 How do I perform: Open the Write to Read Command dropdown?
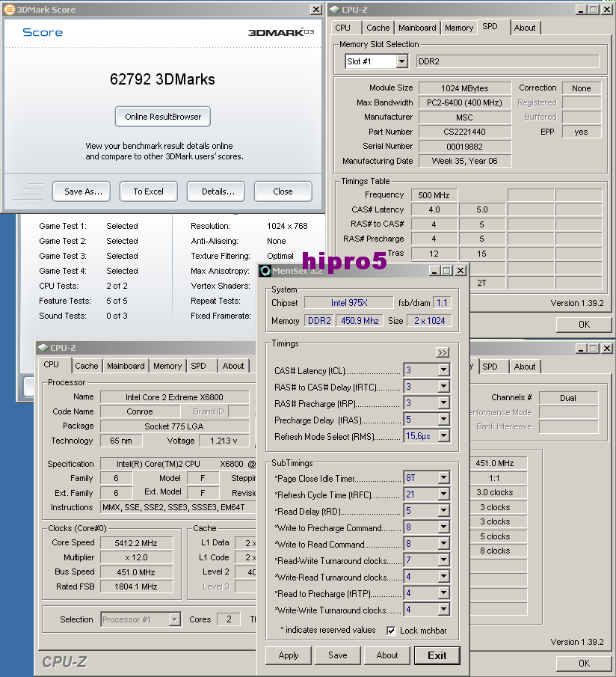click(443, 544)
